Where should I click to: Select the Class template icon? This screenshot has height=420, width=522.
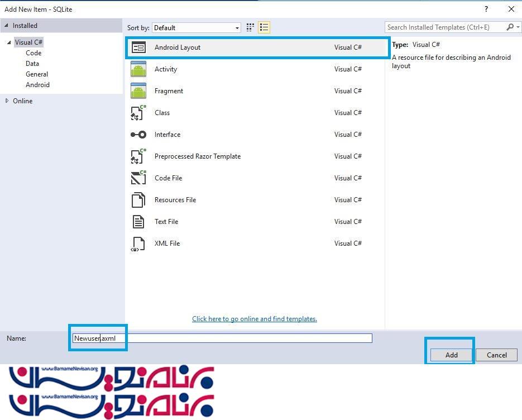coord(138,113)
